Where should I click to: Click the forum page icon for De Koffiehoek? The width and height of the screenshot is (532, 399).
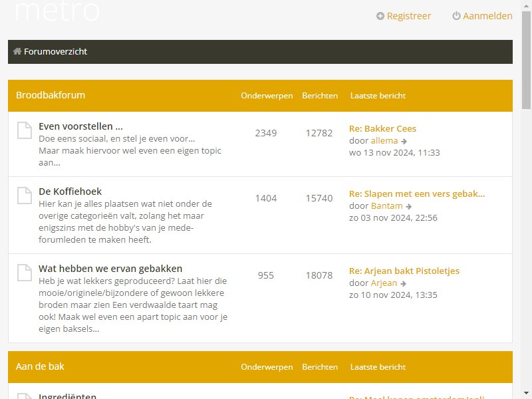25,196
